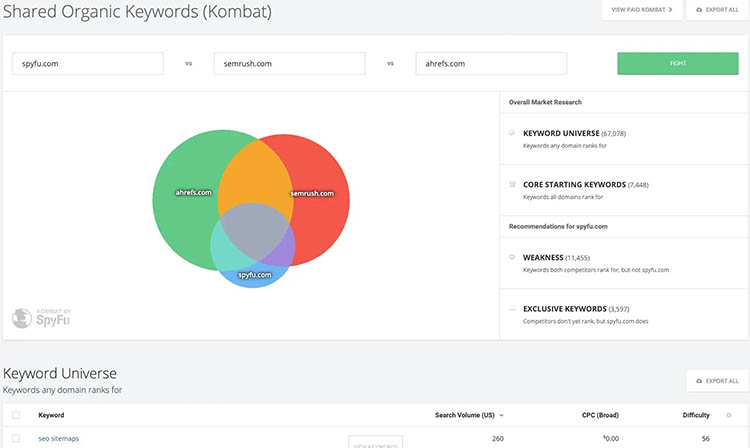Select the Weakness recommendation item

click(x=624, y=263)
